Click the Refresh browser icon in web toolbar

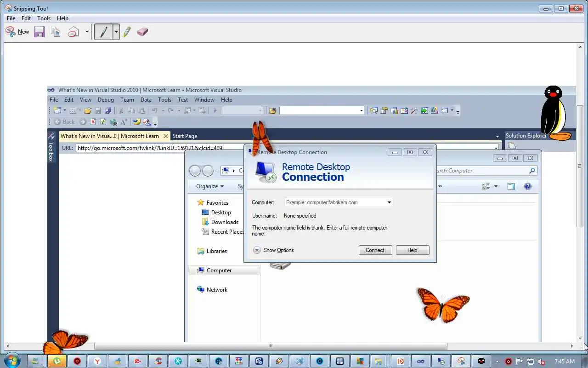pos(103,122)
